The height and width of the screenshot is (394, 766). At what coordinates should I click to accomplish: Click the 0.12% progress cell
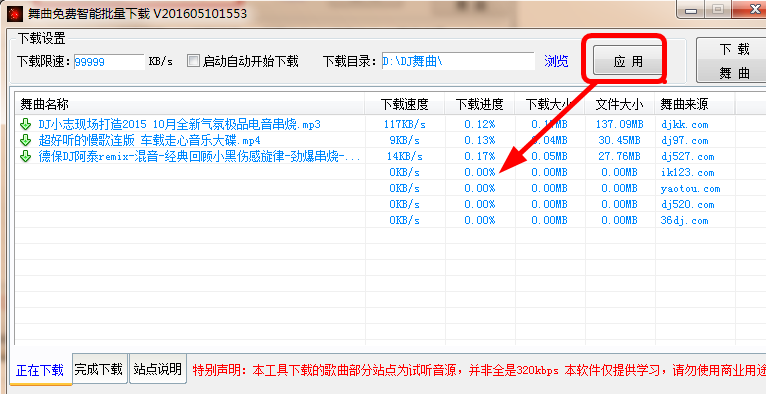click(x=480, y=124)
